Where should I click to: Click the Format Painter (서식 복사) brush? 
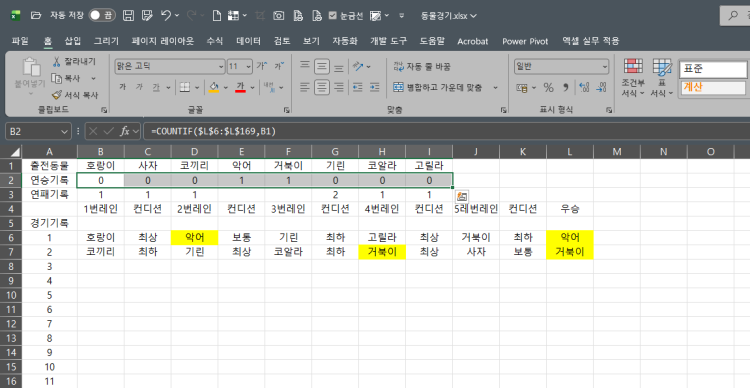tap(57, 95)
